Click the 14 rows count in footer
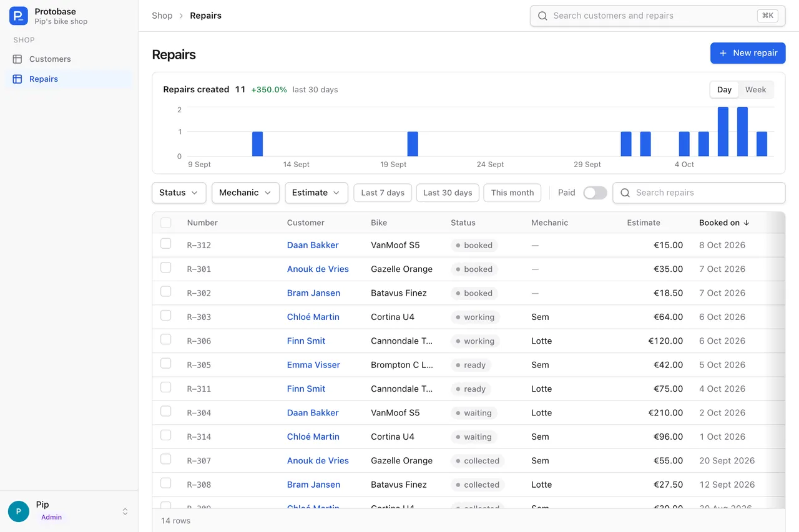The height and width of the screenshot is (532, 799). 176,521
